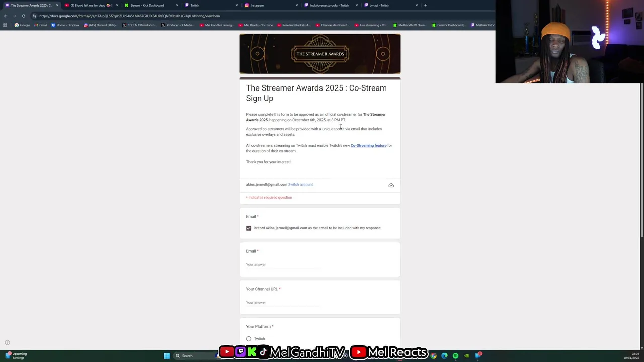Open the MelGandhiTV Stream Kick bookmark
This screenshot has width=644, height=362.
410,25
